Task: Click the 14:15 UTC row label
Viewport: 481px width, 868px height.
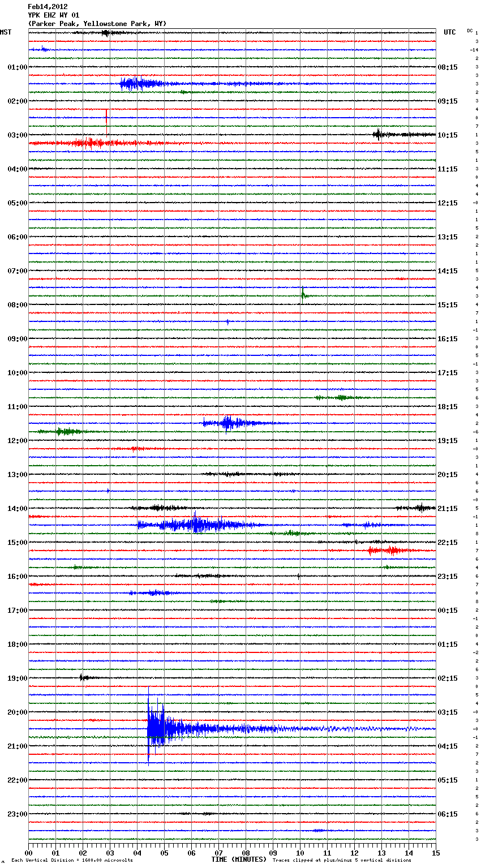Action: coord(448,271)
